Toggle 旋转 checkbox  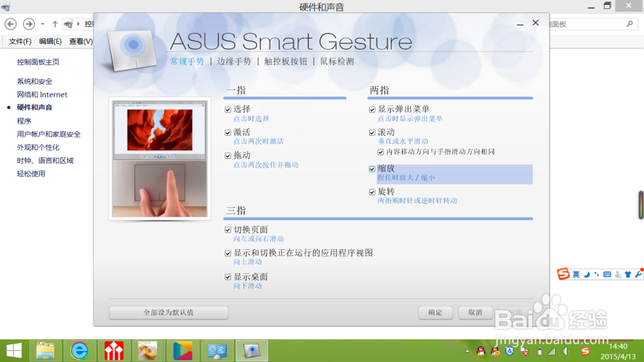(x=372, y=192)
